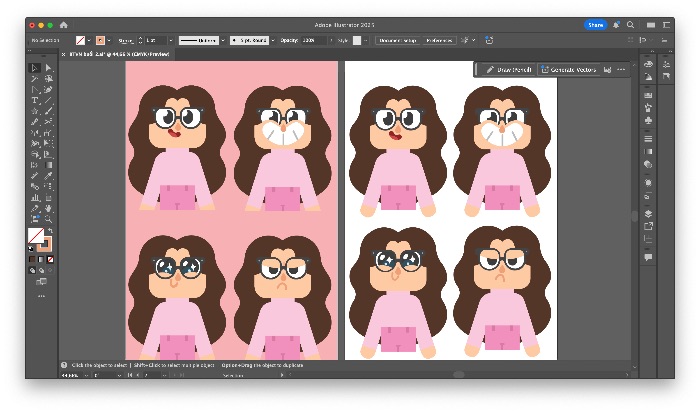
Task: Choose the Hand tool
Action: (x=48, y=208)
